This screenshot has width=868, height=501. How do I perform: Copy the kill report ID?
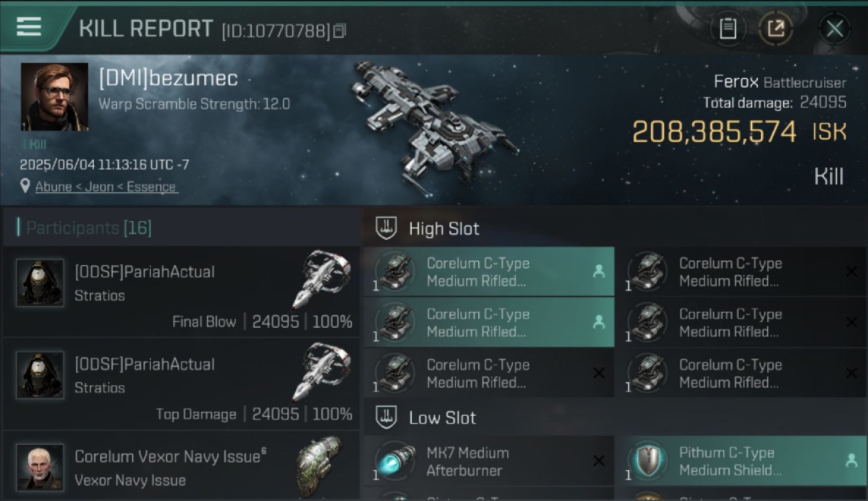tap(340, 31)
